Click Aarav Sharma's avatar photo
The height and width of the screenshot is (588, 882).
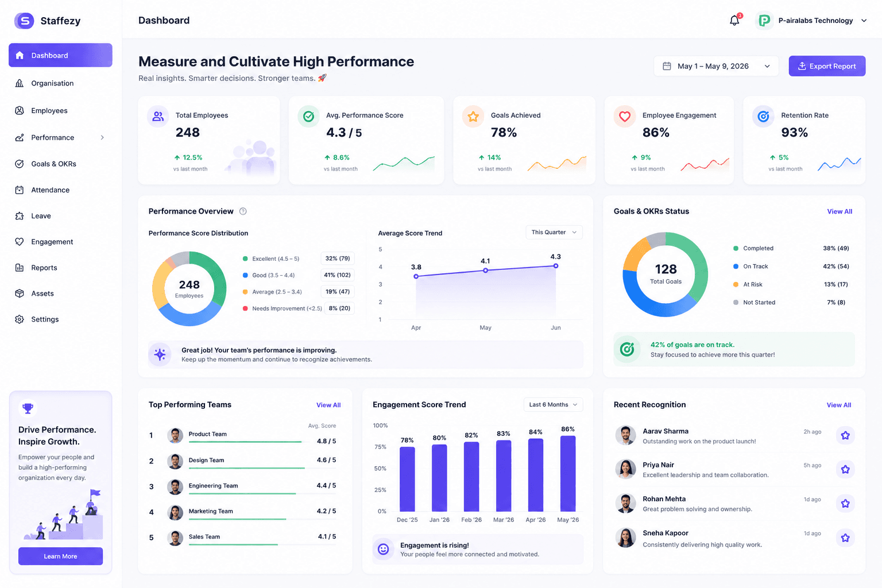coord(625,435)
